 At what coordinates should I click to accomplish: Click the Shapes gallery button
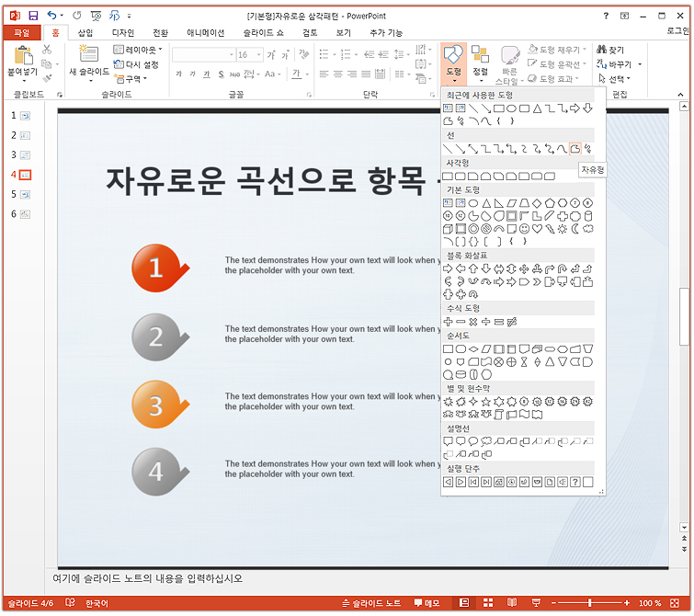pos(454,63)
